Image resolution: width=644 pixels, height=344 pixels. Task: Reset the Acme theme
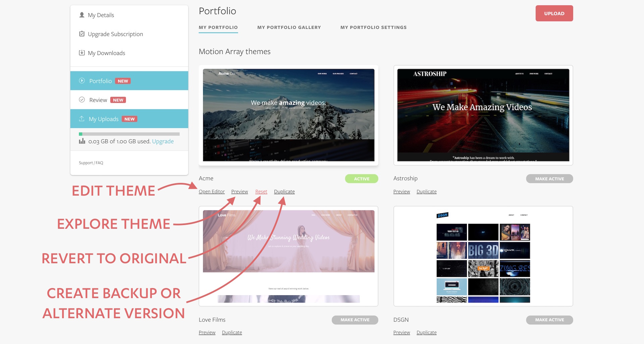[x=261, y=192]
